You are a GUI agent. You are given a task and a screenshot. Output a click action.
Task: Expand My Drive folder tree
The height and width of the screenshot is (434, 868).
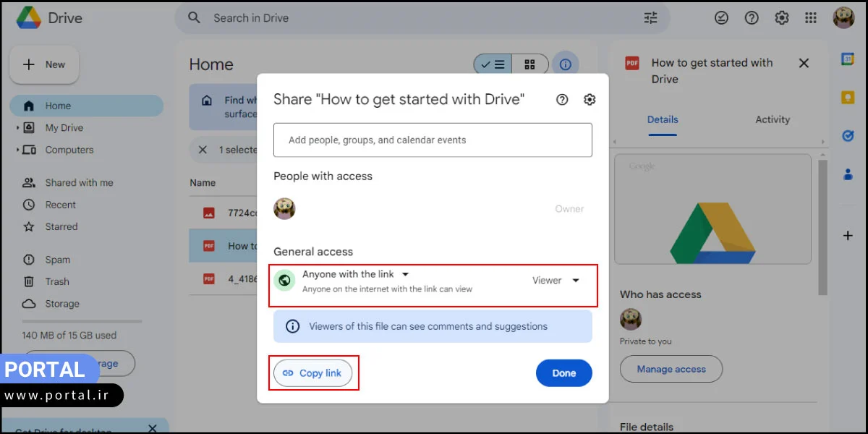pos(17,128)
